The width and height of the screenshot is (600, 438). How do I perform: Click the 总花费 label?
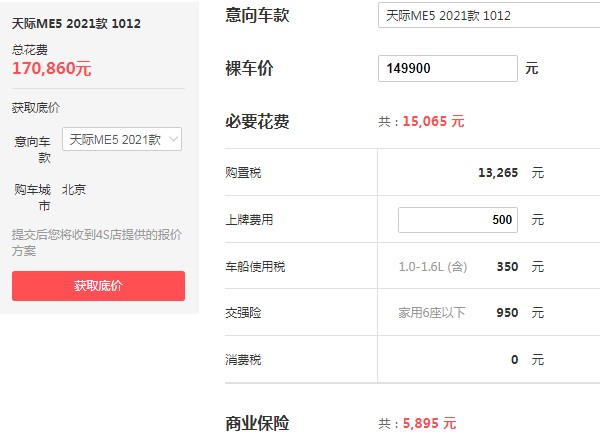pyautogui.click(x=30, y=50)
